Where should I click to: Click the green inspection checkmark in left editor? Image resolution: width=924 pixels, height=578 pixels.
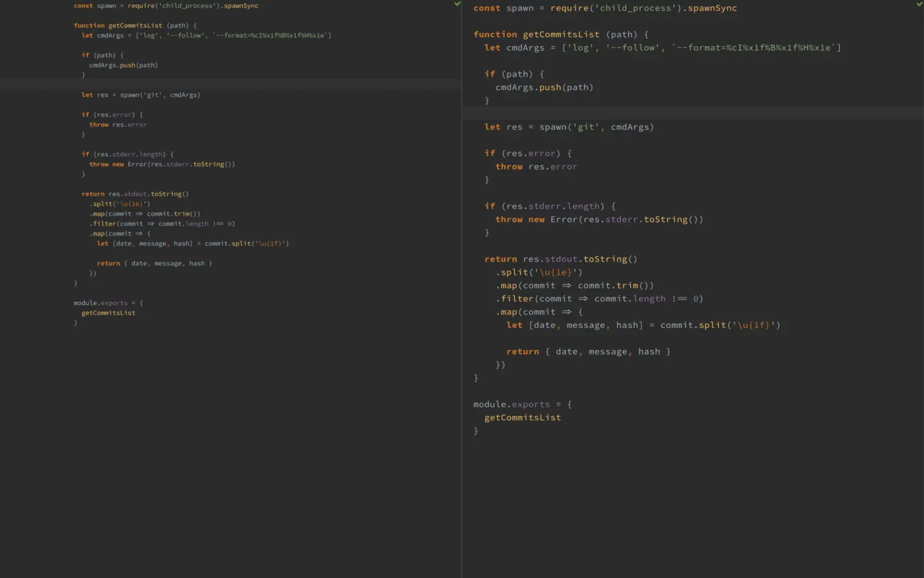click(x=457, y=4)
